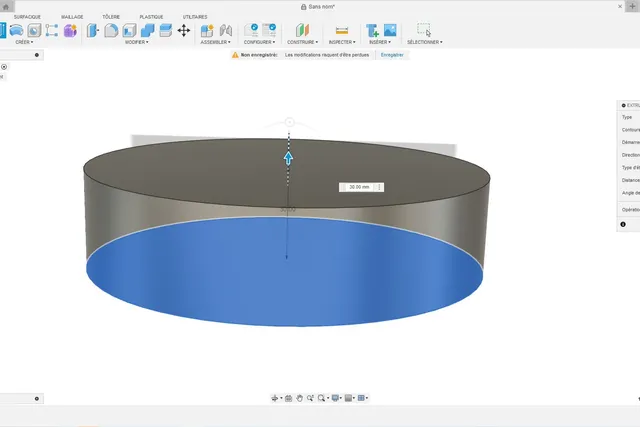Click the Insert text/derive icon
Viewport: 640px width, 427px height.
pos(372,30)
